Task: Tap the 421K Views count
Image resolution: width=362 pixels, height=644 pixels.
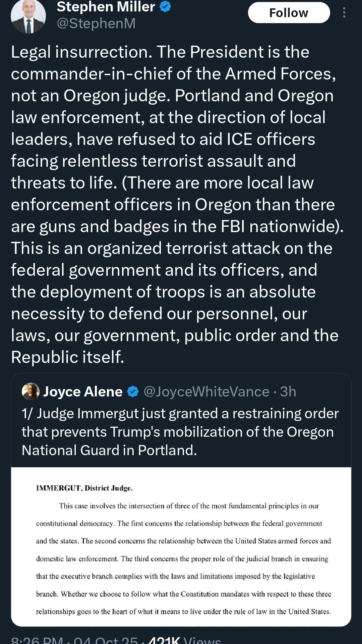Action: point(184,640)
